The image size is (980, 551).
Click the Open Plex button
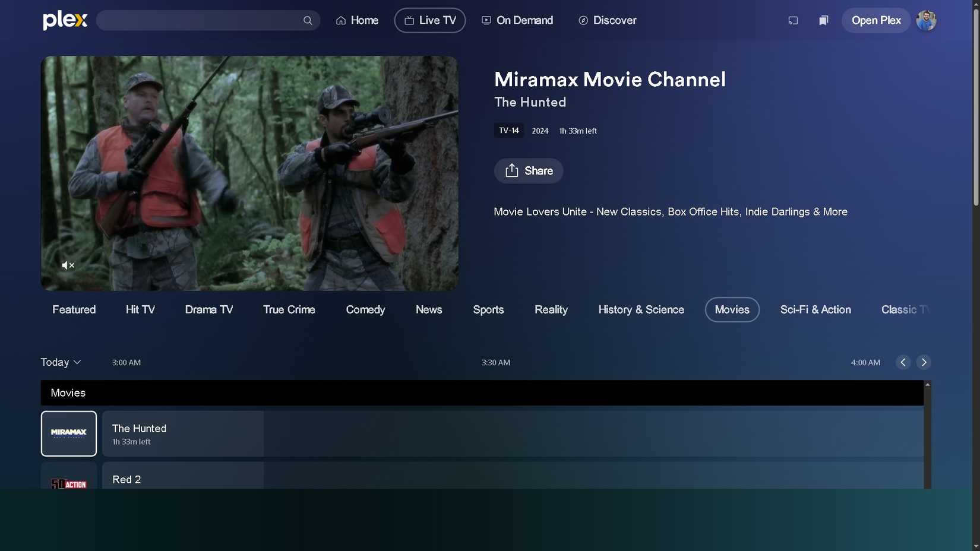tap(876, 21)
